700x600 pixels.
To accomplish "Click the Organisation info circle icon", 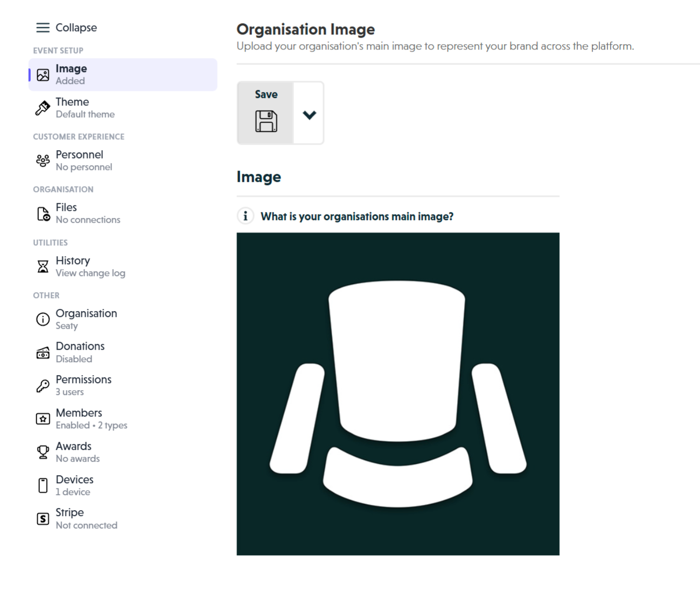I will point(43,319).
